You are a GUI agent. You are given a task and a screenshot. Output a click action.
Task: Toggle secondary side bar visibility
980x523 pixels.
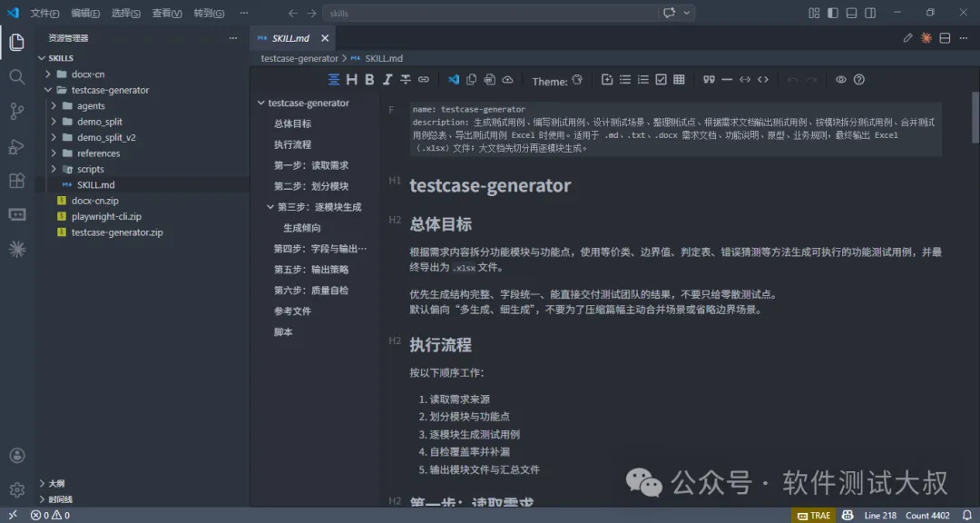(870, 13)
